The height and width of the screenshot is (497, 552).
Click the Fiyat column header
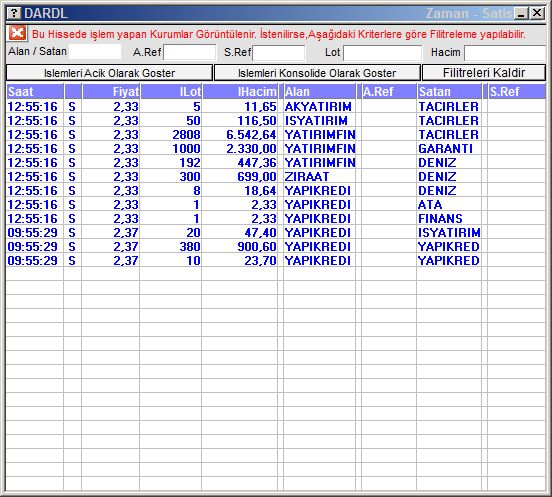click(x=111, y=92)
